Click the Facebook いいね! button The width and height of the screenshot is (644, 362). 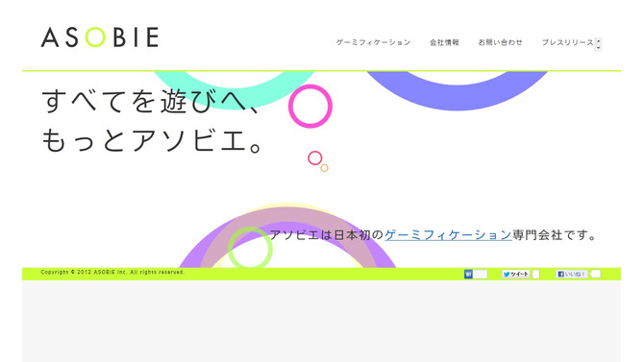[x=572, y=275]
